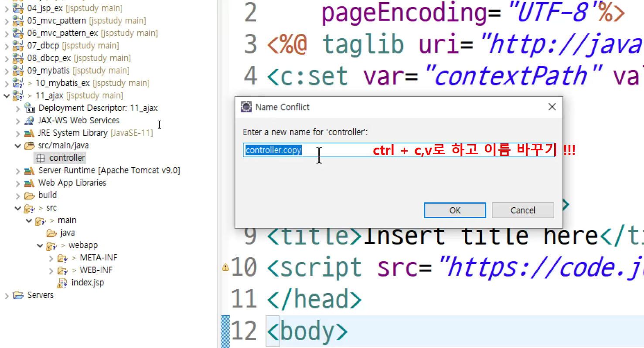Click the 09_mybatis project icon

coord(18,71)
